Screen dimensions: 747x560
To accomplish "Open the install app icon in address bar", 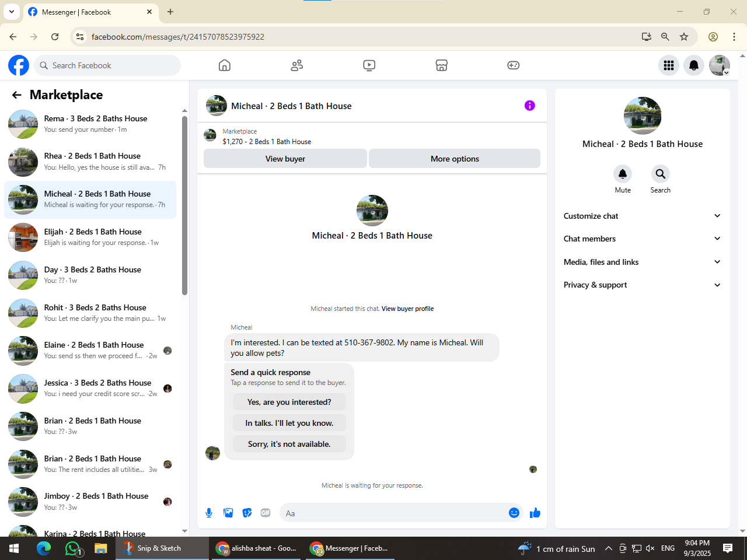I will click(647, 37).
